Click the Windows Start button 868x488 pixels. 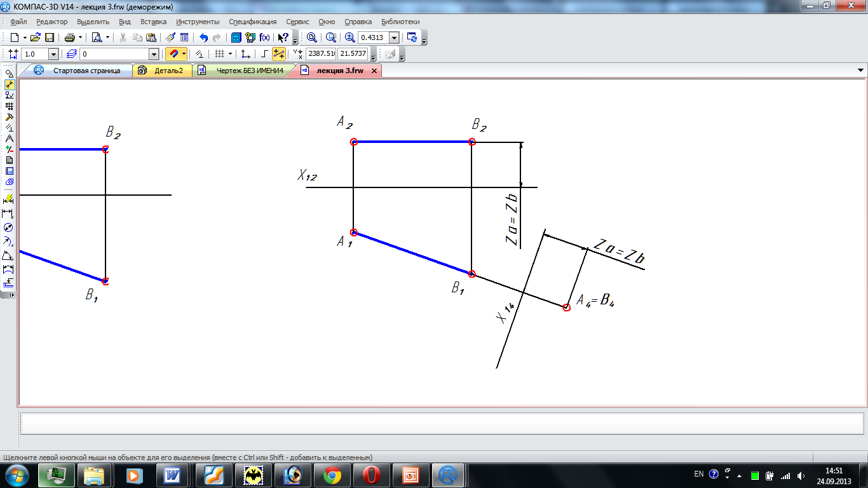[17, 475]
